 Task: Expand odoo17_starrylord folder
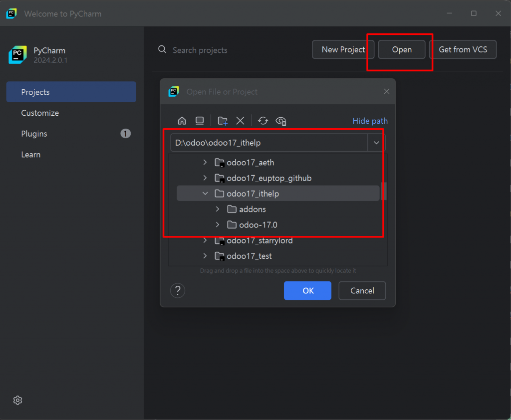[205, 240]
